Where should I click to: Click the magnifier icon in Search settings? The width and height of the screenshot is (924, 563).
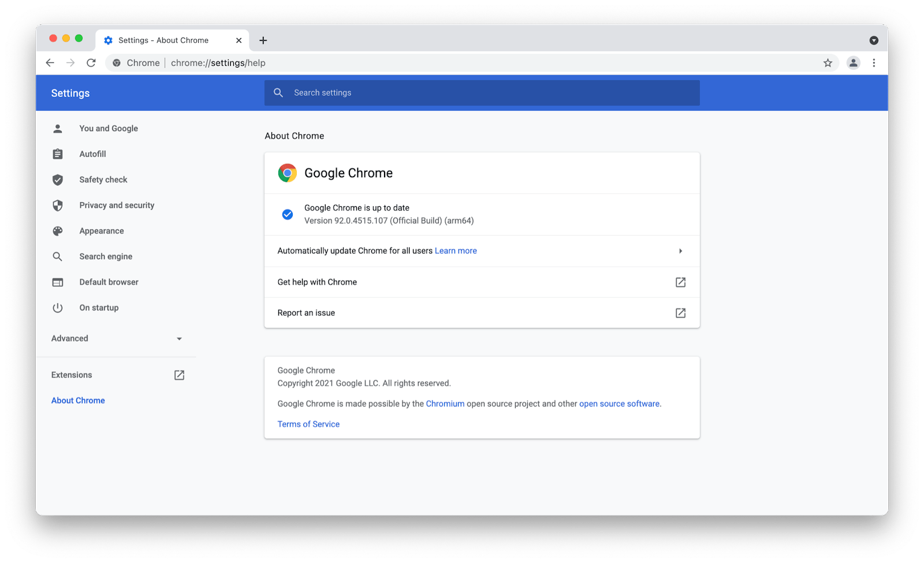pos(278,93)
